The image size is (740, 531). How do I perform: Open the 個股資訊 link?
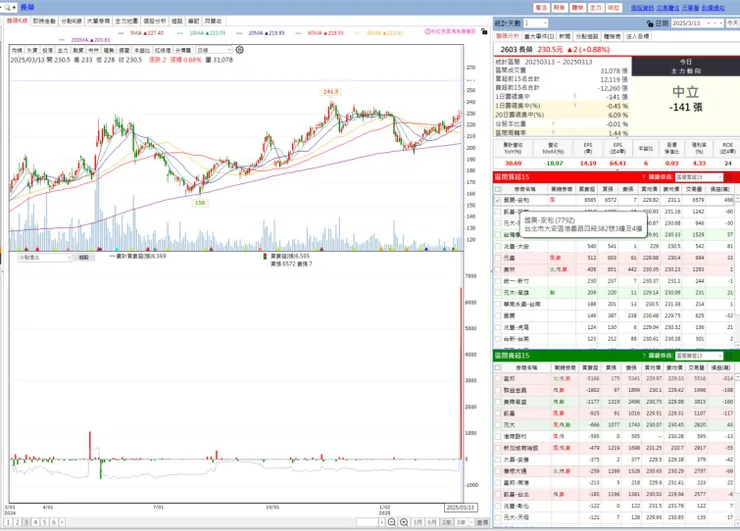click(642, 8)
